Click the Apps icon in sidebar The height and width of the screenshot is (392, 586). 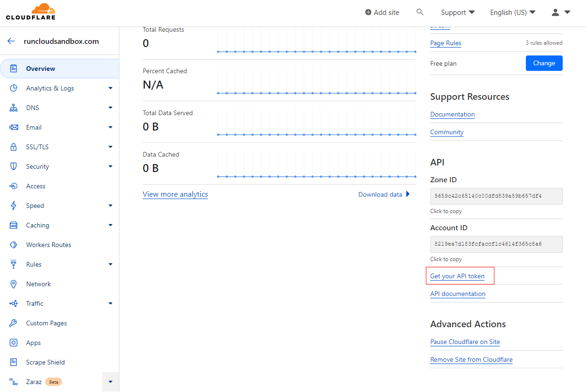(14, 343)
